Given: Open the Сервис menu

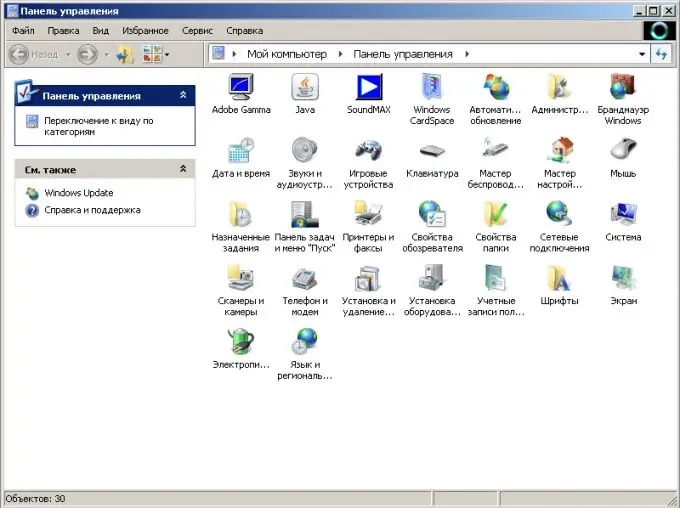Looking at the screenshot, I should click(x=197, y=31).
